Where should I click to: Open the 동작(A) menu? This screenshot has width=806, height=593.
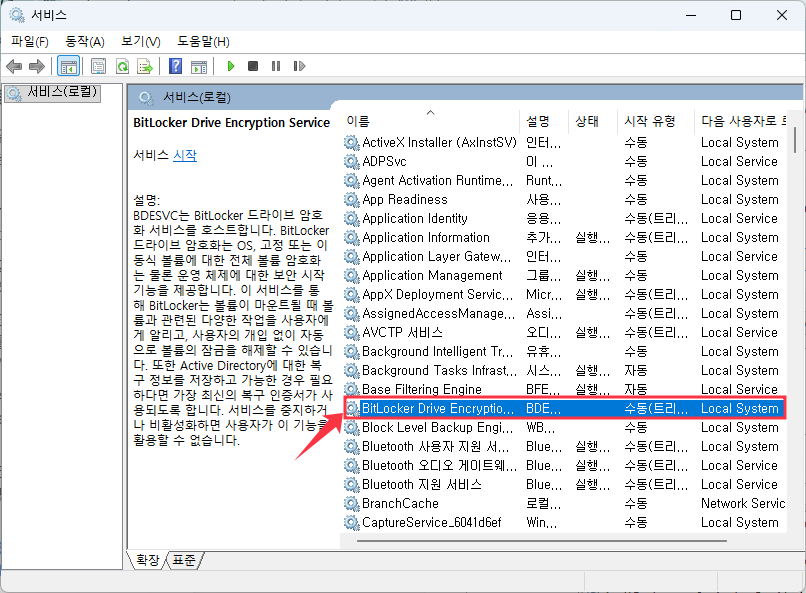[x=85, y=42]
